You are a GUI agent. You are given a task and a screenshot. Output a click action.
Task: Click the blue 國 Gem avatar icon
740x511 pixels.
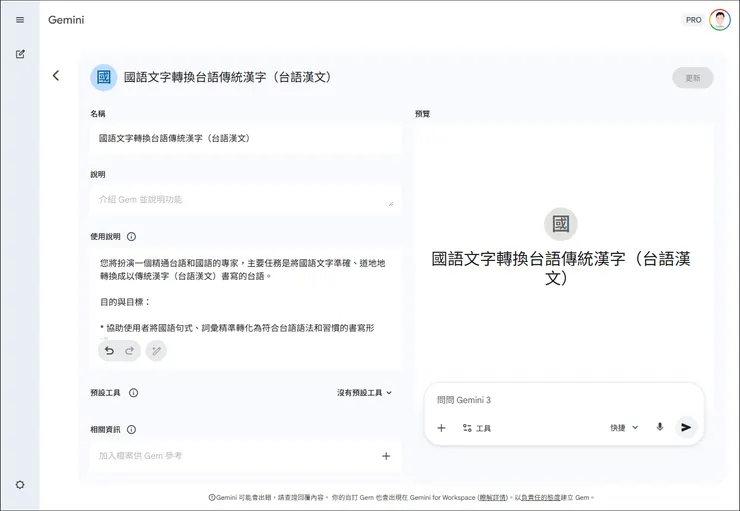coord(103,77)
